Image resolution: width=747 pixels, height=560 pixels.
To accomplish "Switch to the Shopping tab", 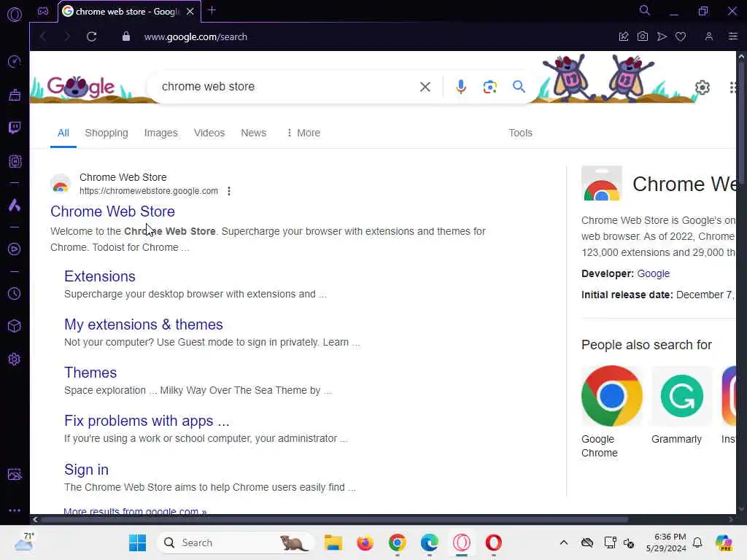I will tap(107, 133).
